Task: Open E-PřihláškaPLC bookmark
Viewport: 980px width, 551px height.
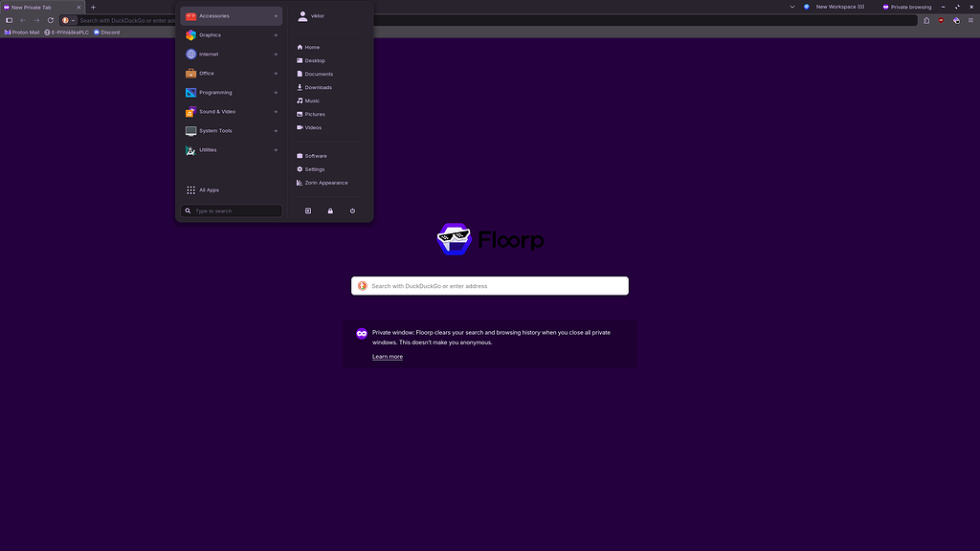Action: coord(67,33)
